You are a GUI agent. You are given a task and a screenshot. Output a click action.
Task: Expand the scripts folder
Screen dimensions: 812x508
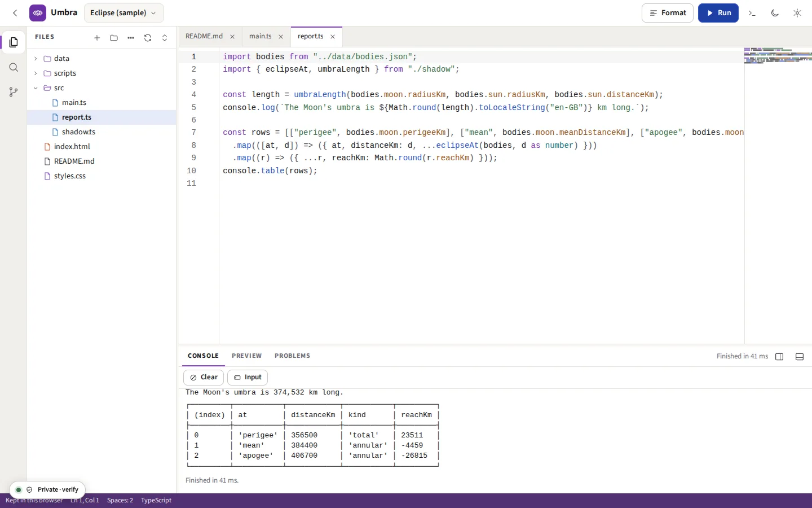click(101, 73)
